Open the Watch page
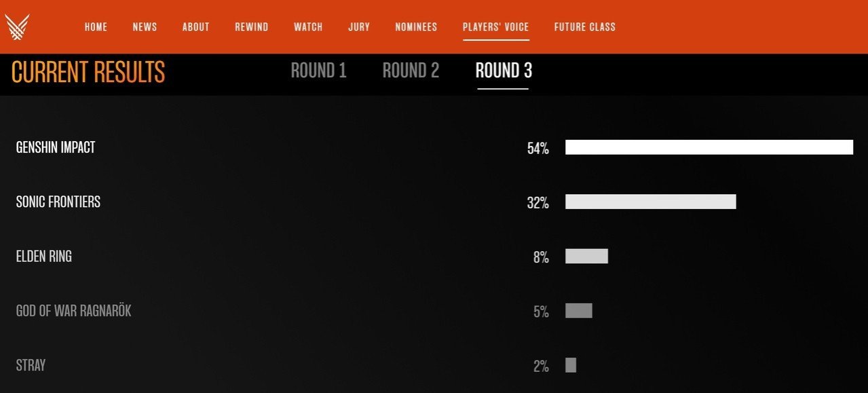The image size is (868, 393). point(308,27)
